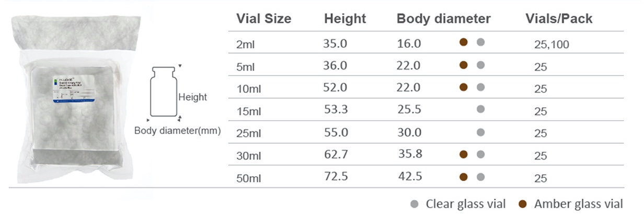Click the Clear glass vial legend dot
The height and width of the screenshot is (214, 644).
415,204
